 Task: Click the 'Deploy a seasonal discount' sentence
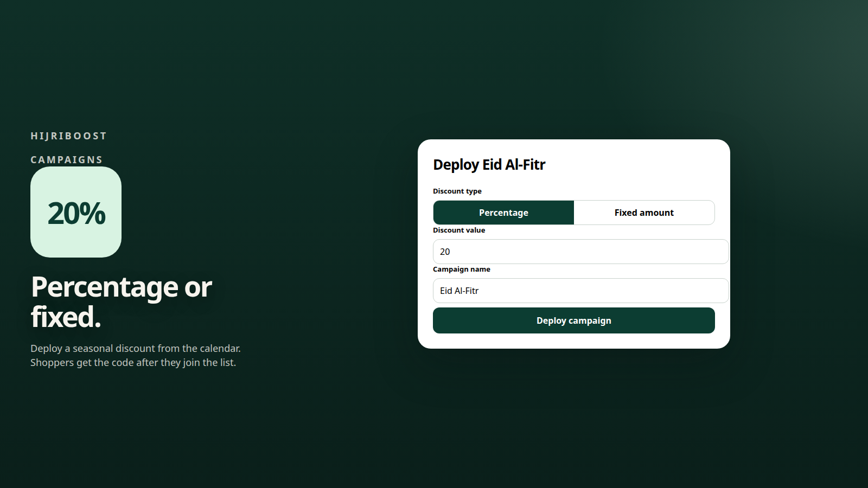coord(136,348)
